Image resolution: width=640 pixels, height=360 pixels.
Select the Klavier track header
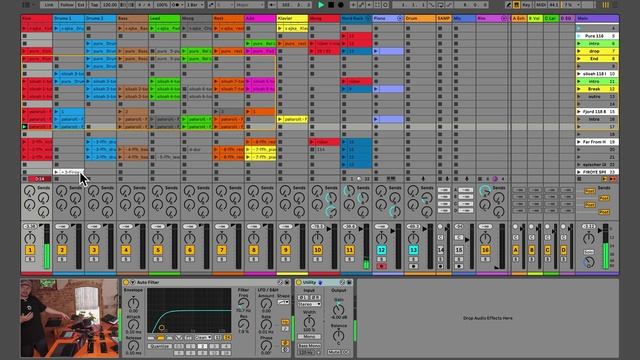[x=292, y=18]
